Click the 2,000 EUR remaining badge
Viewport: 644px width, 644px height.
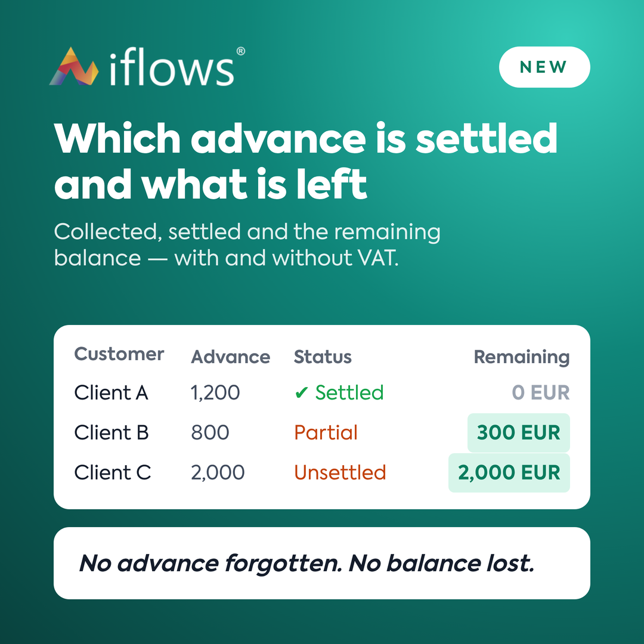coord(509,472)
